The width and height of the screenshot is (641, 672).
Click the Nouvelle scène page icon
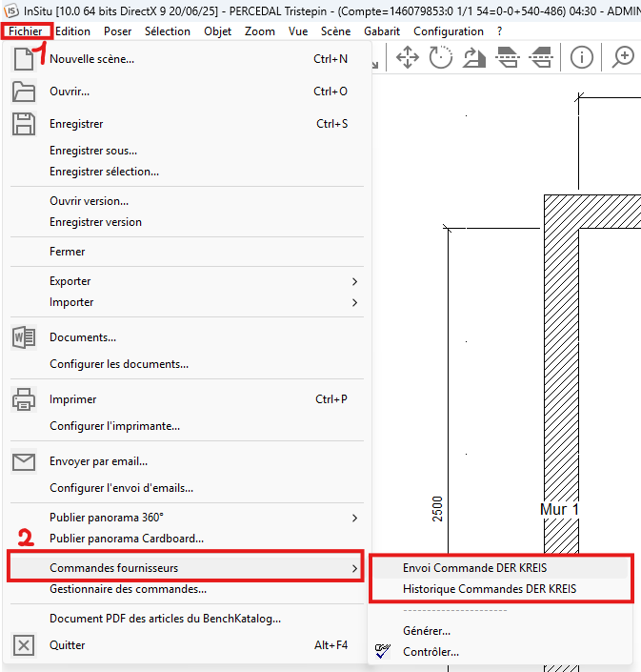coord(24,59)
